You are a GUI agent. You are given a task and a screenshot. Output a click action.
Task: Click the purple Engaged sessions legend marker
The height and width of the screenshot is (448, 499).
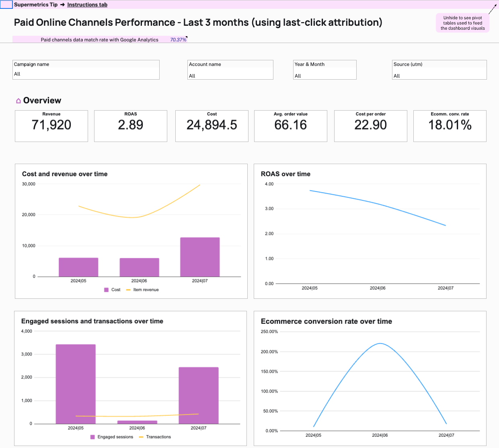(93, 437)
